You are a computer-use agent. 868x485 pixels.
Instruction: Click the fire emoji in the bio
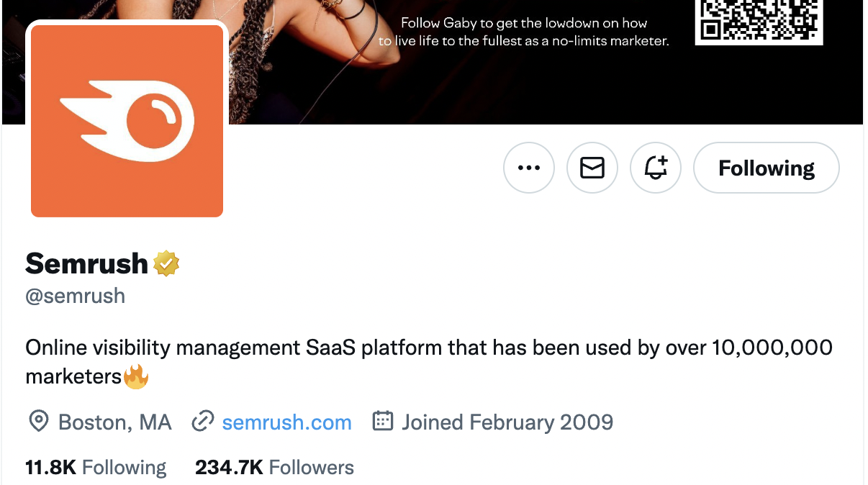coord(136,376)
